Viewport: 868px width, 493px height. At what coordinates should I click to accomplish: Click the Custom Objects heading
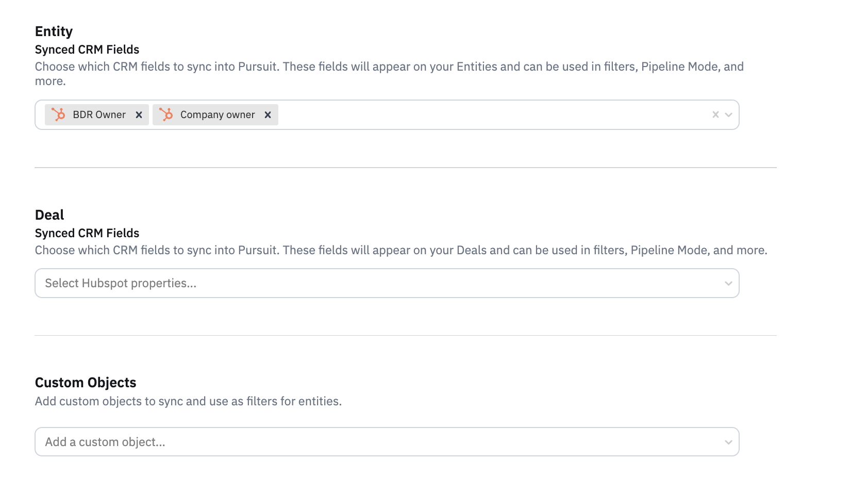click(x=86, y=383)
